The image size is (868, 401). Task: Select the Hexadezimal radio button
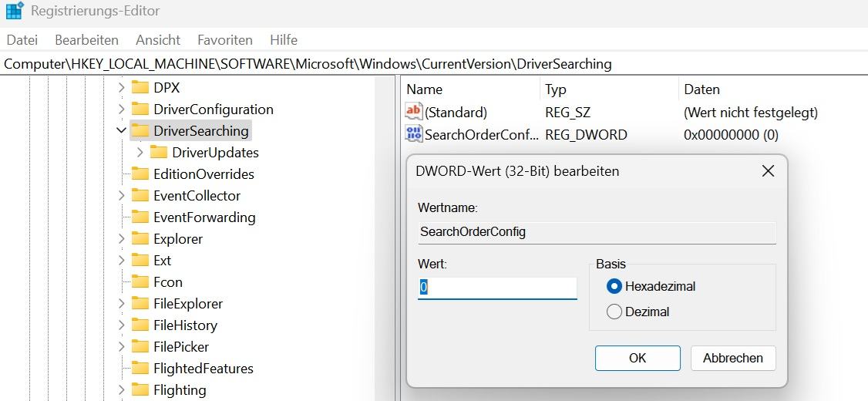[614, 286]
